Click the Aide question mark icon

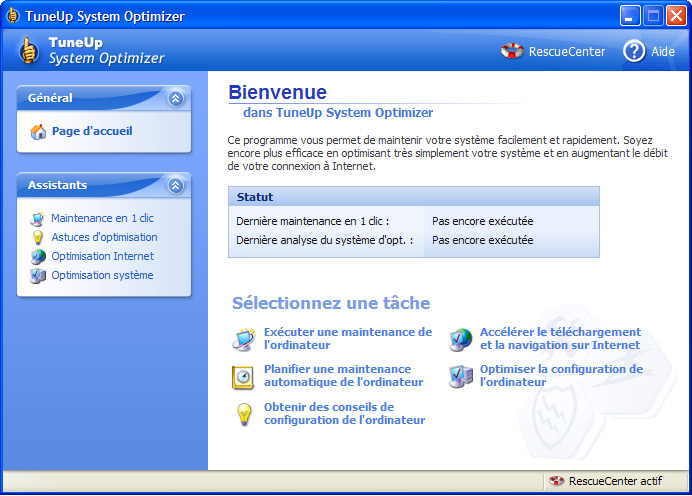(x=634, y=51)
